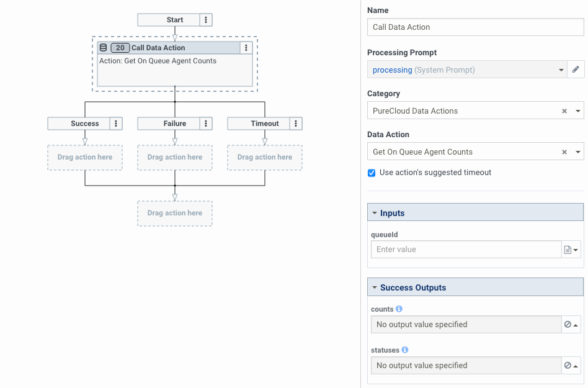The width and height of the screenshot is (588, 388).
Task: Open the Timeout block menu
Action: pos(295,123)
